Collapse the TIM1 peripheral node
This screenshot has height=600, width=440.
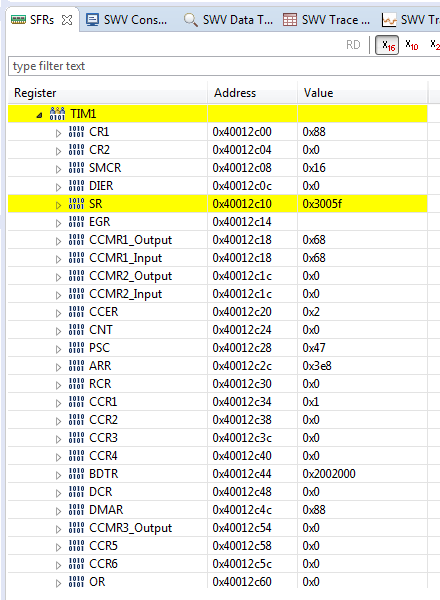click(39, 115)
